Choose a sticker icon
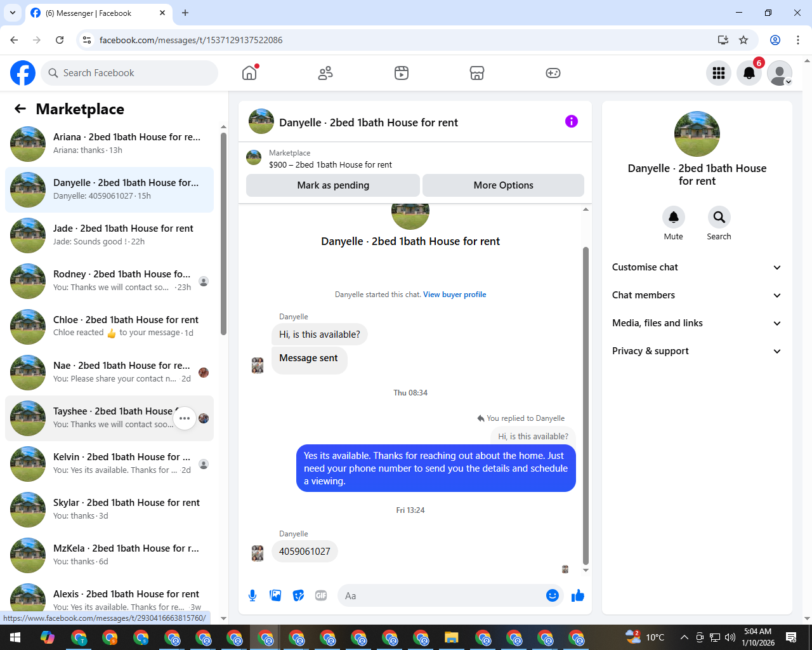 (298, 595)
